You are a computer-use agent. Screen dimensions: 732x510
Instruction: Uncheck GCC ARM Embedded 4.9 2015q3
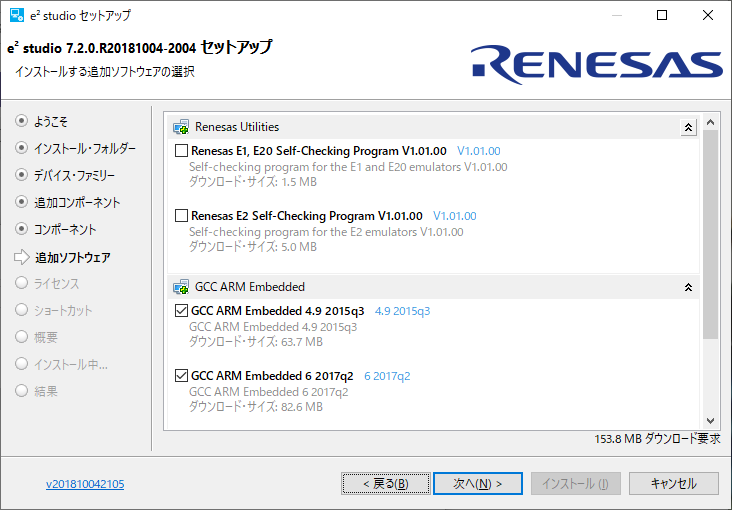click(x=181, y=311)
